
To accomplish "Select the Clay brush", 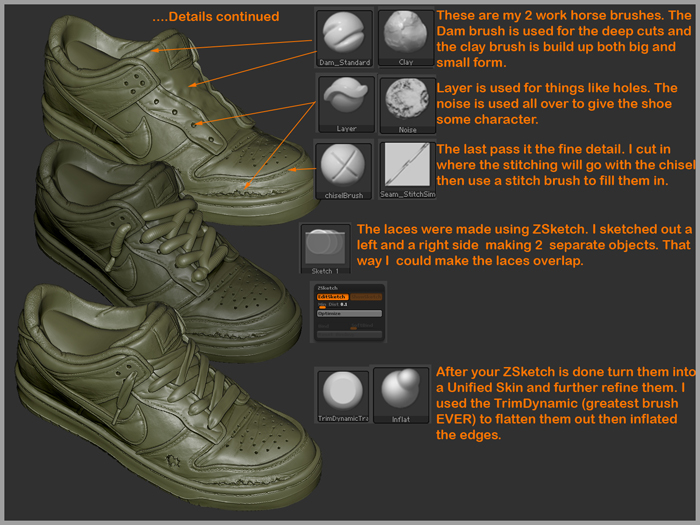I will pyautogui.click(x=406, y=38).
